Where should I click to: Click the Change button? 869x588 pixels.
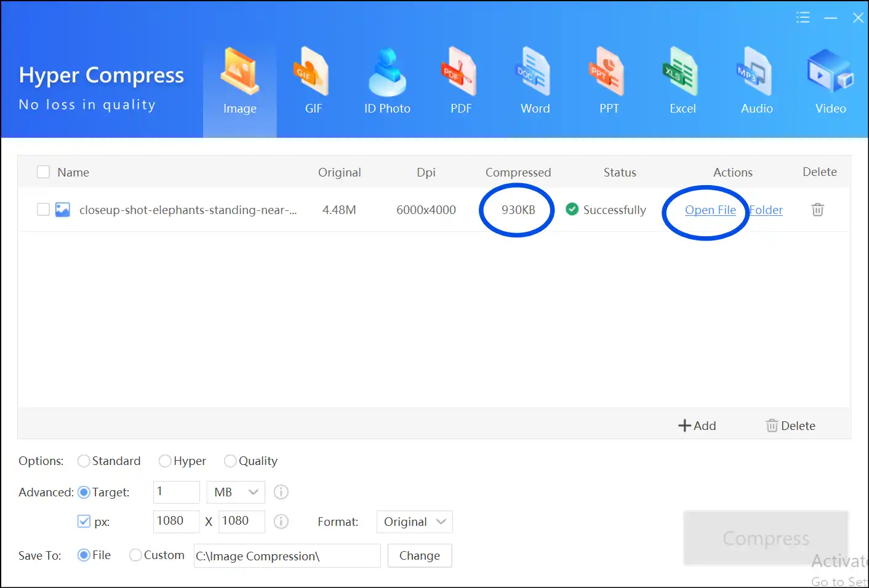[x=420, y=556]
